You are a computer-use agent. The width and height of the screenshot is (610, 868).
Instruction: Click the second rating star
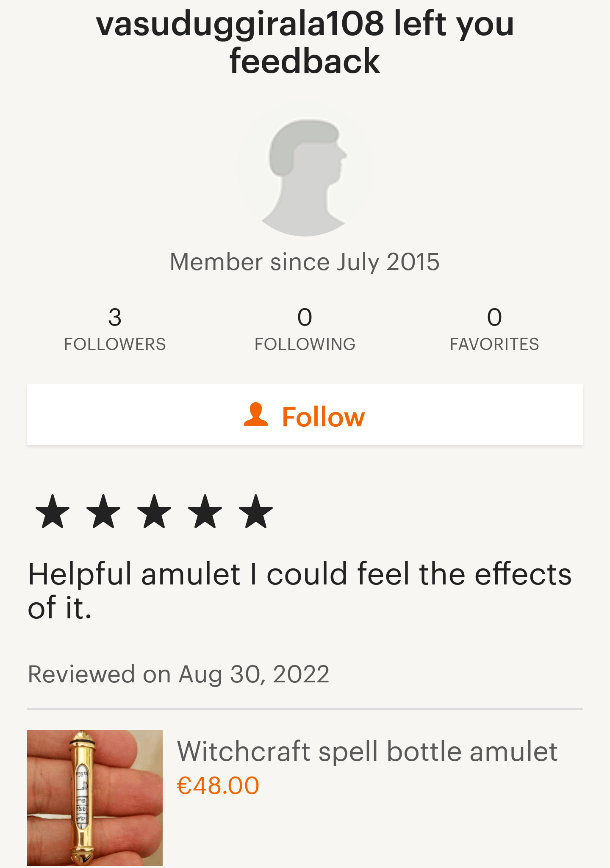tap(103, 512)
